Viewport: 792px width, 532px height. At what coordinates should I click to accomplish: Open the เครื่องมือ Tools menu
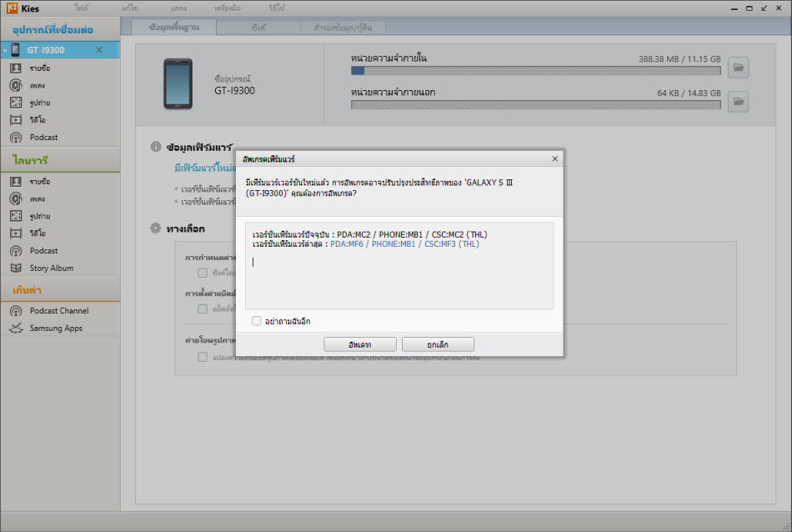(x=228, y=8)
